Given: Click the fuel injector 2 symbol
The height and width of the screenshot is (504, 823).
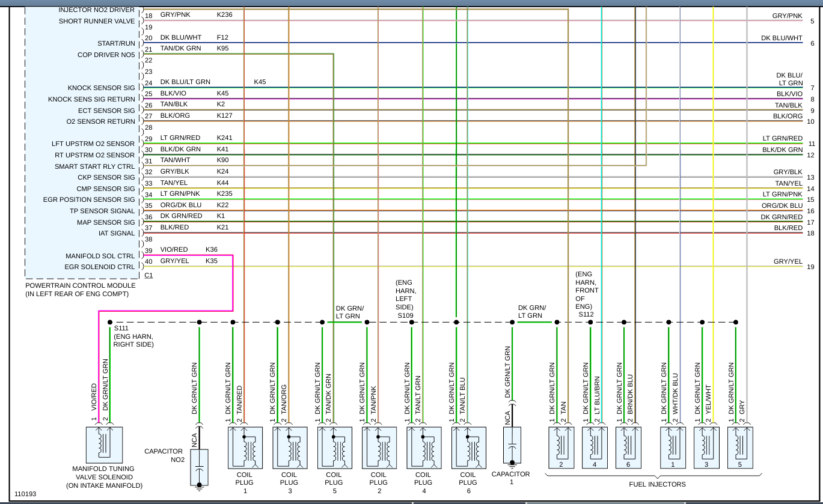Looking at the screenshot, I should [x=561, y=448].
